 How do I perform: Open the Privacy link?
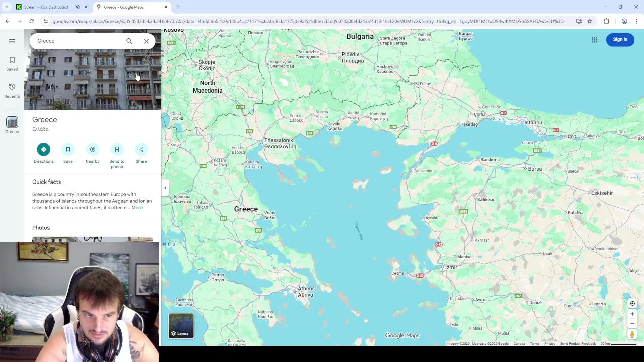click(x=550, y=344)
